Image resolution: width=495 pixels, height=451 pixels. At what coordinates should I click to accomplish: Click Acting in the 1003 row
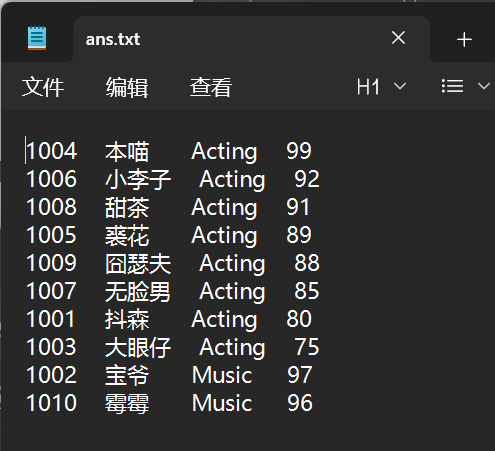pos(232,348)
